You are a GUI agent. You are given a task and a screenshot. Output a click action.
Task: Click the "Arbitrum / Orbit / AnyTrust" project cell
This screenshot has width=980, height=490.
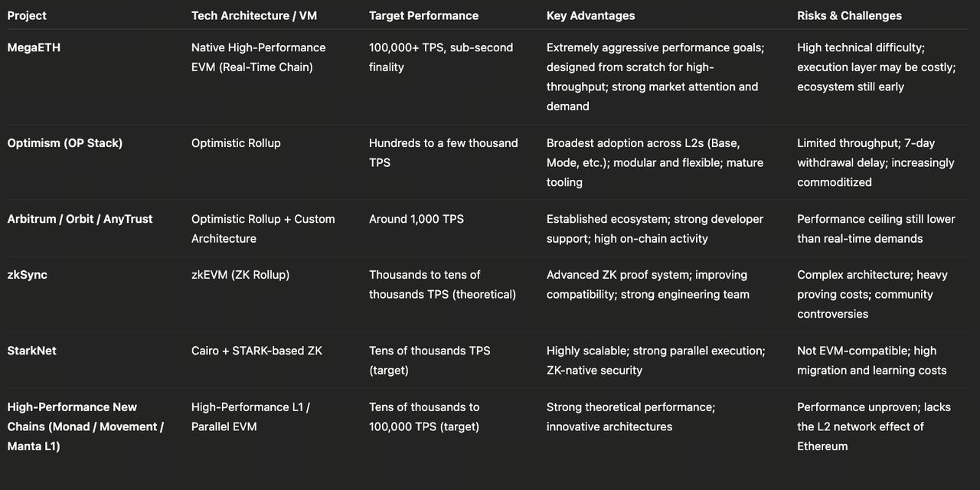[x=80, y=219]
